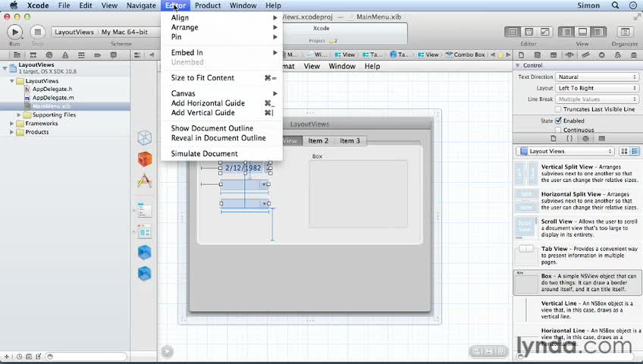Image resolution: width=643 pixels, height=364 pixels.
Task: Open the Quick Help inspector
Action: point(537,55)
